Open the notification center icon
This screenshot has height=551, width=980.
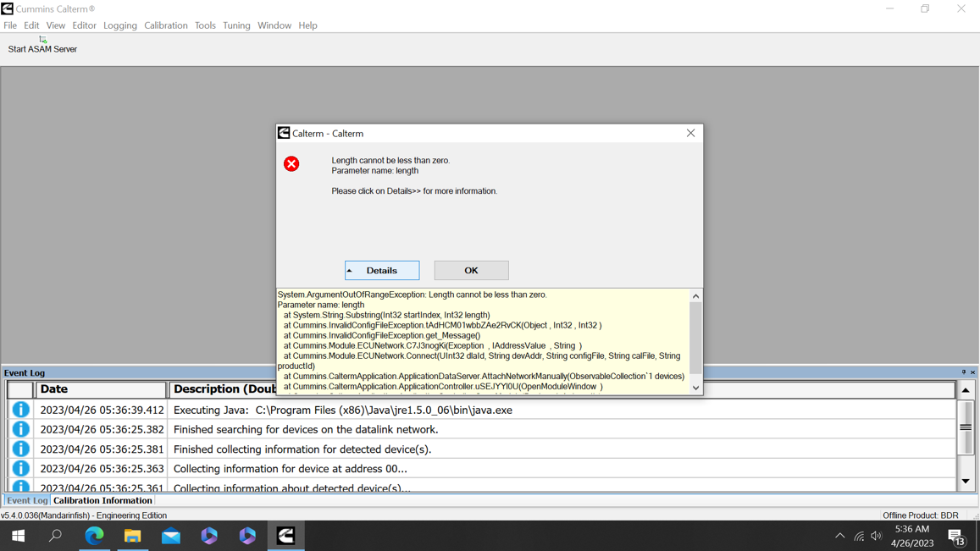coord(955,537)
